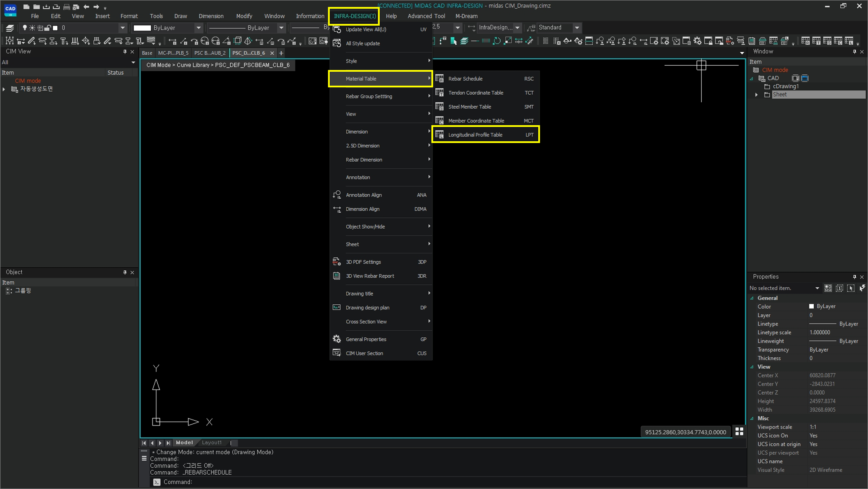Pin the Properties panel
The height and width of the screenshot is (489, 868).
[855, 277]
